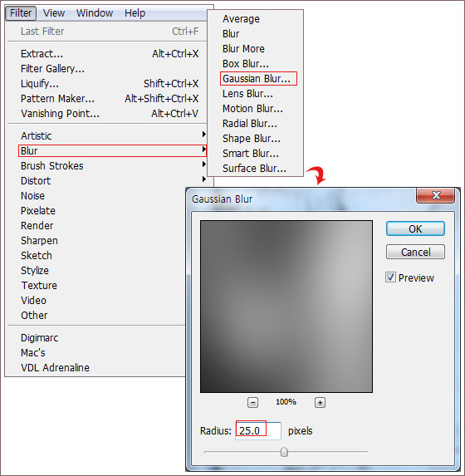Open Vanishing Point... filter
Viewport: 465px width, 476px height.
pos(110,113)
